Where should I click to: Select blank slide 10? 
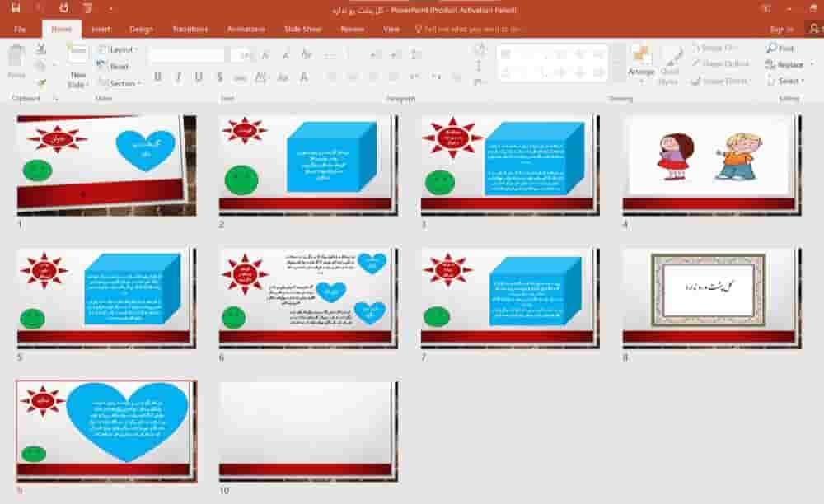point(308,431)
